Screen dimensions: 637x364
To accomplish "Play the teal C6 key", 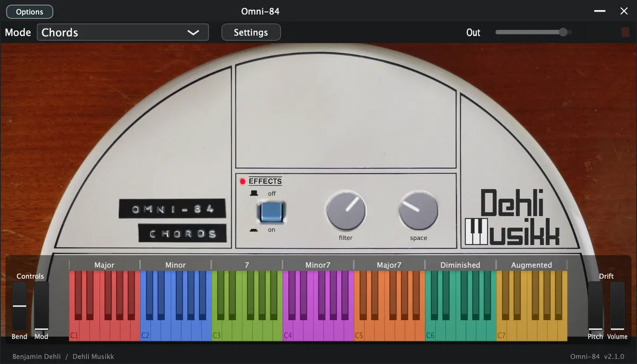I will pyautogui.click(x=430, y=331).
